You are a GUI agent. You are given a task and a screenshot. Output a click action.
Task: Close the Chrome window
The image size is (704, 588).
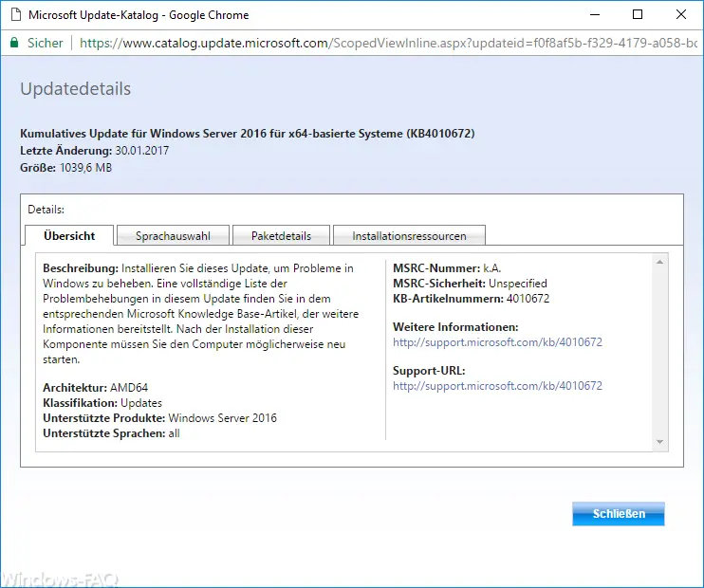pyautogui.click(x=680, y=15)
